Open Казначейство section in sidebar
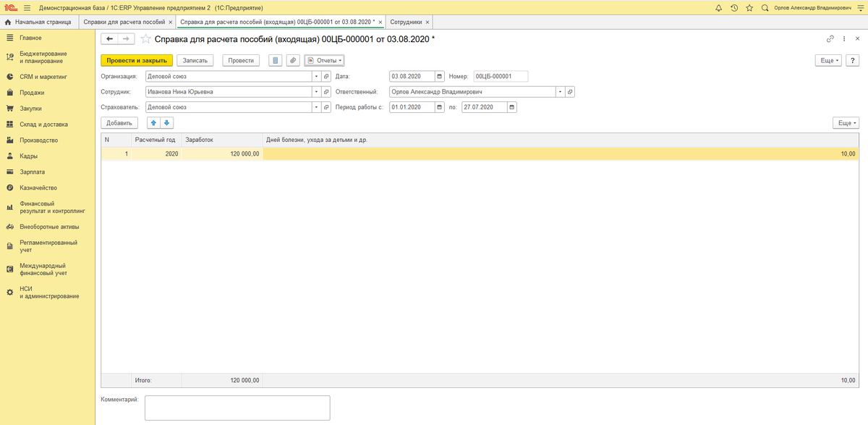 coord(47,188)
